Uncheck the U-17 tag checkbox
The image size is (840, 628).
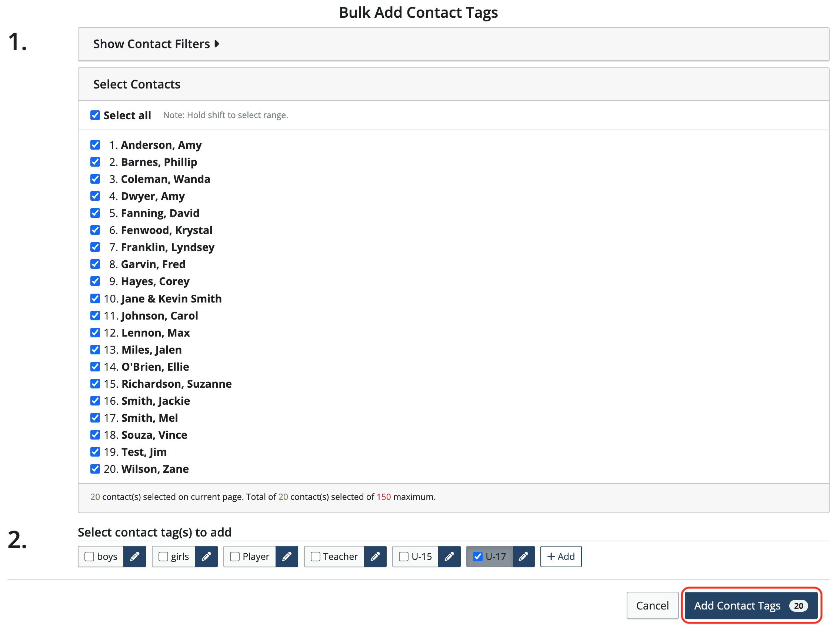(x=478, y=557)
